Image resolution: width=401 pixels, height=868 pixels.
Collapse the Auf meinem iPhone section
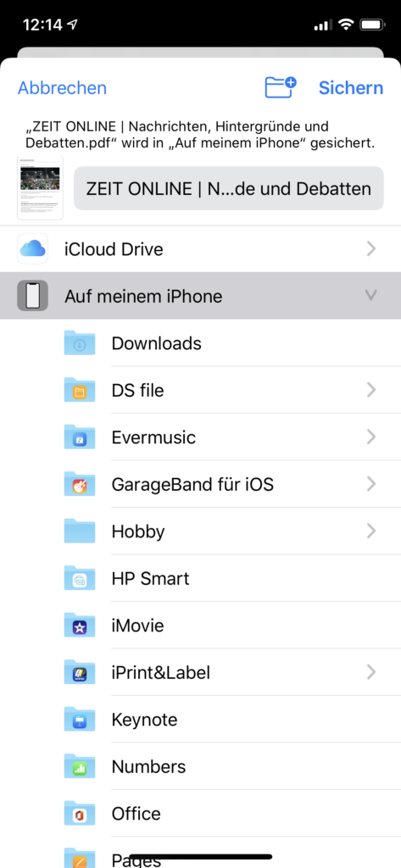pos(371,296)
